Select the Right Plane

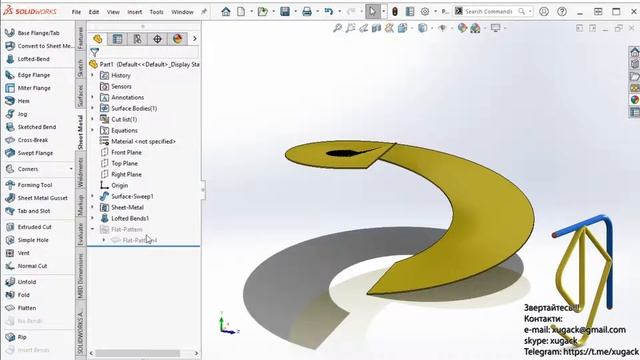(121, 175)
